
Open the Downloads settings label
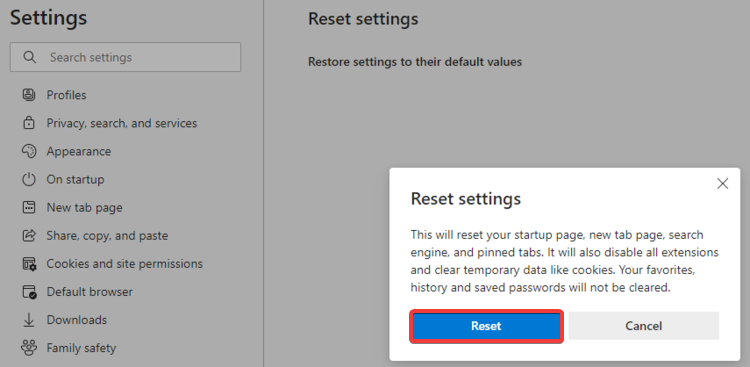point(77,320)
